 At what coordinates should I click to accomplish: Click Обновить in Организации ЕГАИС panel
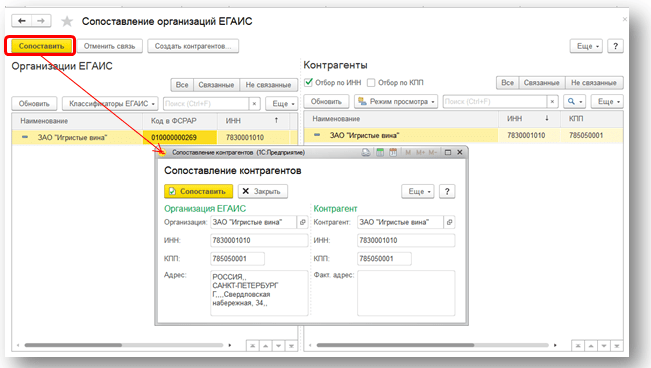(x=34, y=103)
